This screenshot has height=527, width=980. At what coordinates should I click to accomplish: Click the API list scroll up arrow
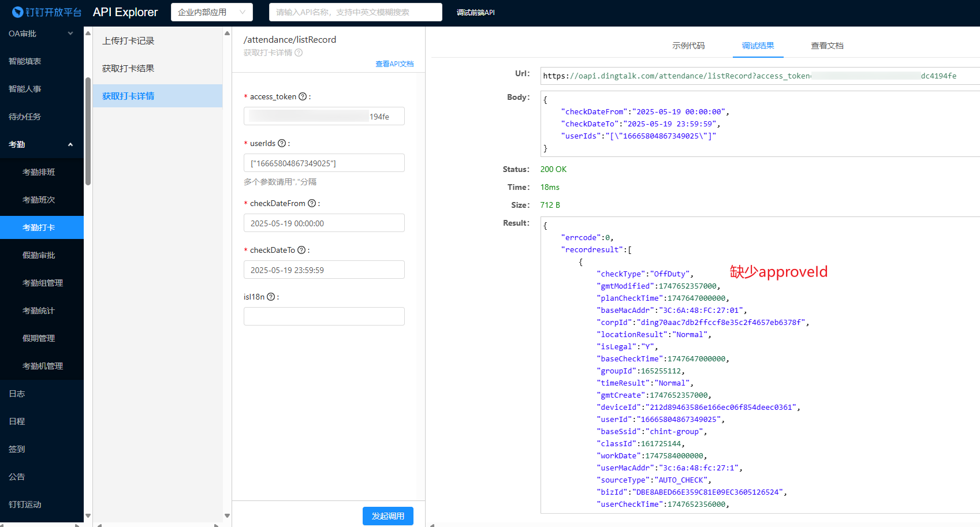coord(227,33)
